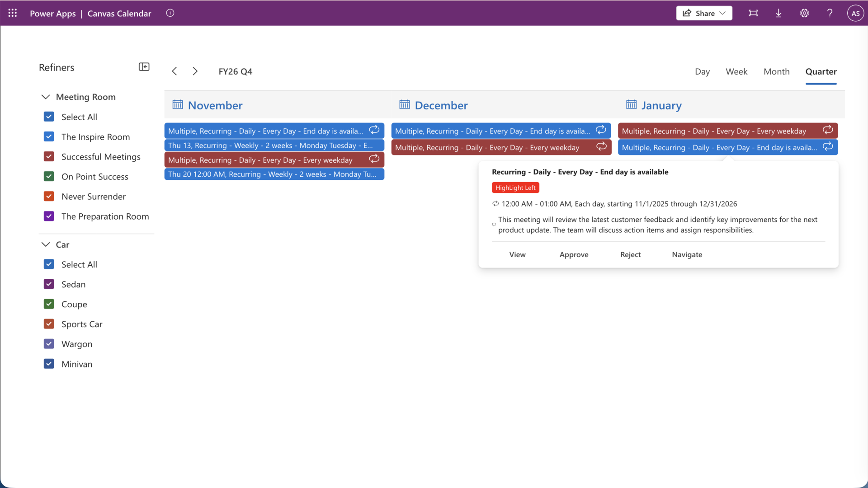Go to next quarter arrow
This screenshot has height=488, width=868.
click(195, 71)
